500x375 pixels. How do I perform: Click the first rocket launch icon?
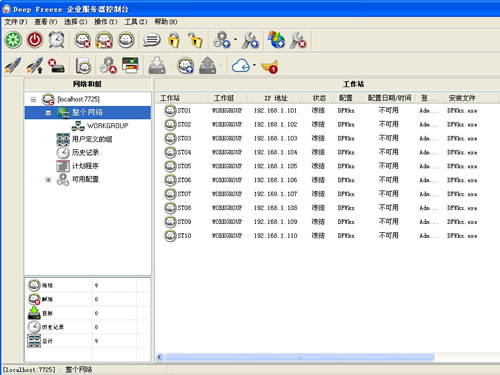[x=13, y=65]
